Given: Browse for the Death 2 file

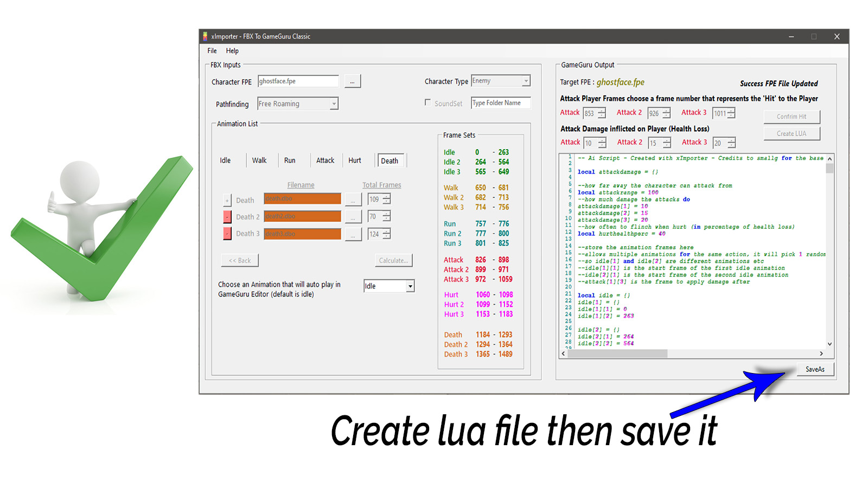Looking at the screenshot, I should (353, 217).
